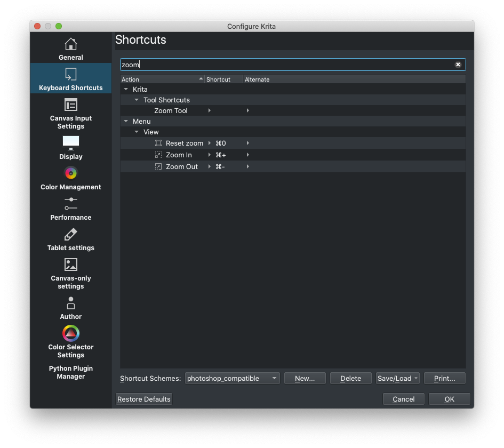This screenshot has height=448, width=504.
Task: Open the Performance settings page
Action: (x=70, y=209)
